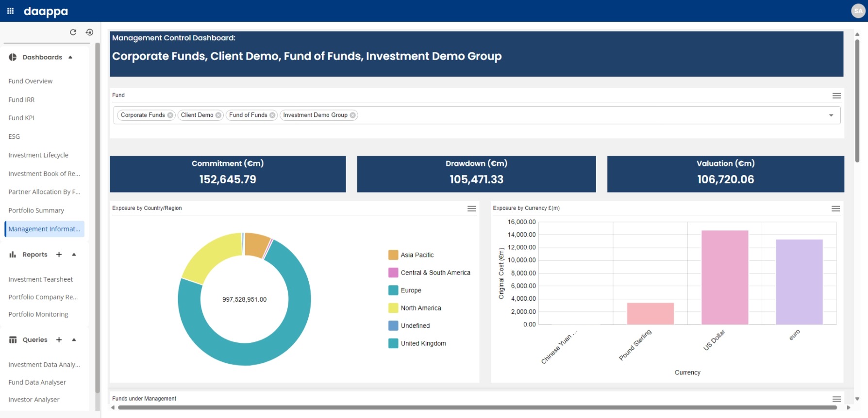868x418 pixels.
Task: Click the orange Asia Pacific donut segment
Action: (x=257, y=244)
